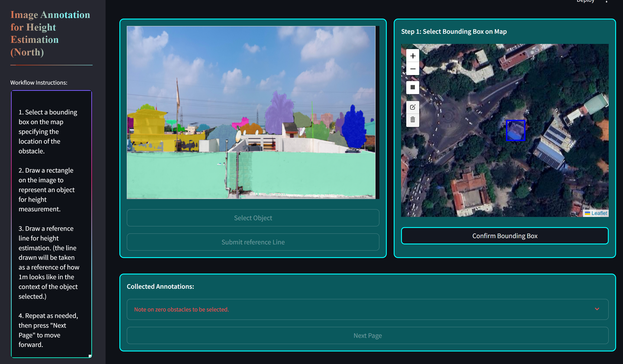Zoom out on the satellite map
Viewport: 623px width, 364px height.
coord(413,69)
